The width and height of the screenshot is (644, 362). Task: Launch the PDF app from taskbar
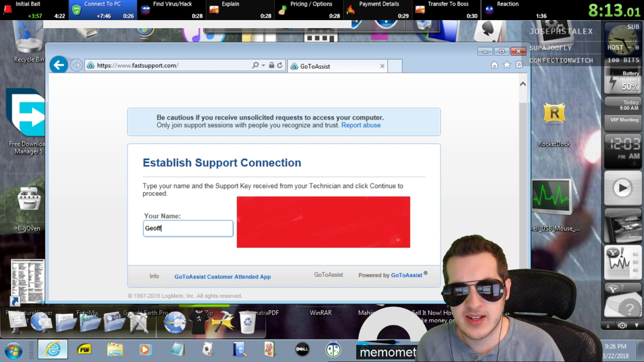click(84, 349)
